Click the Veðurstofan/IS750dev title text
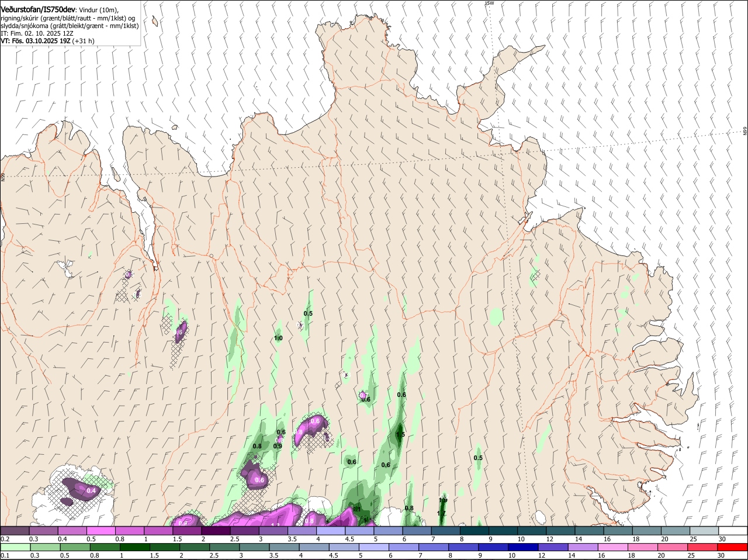The image size is (748, 560). point(37,10)
